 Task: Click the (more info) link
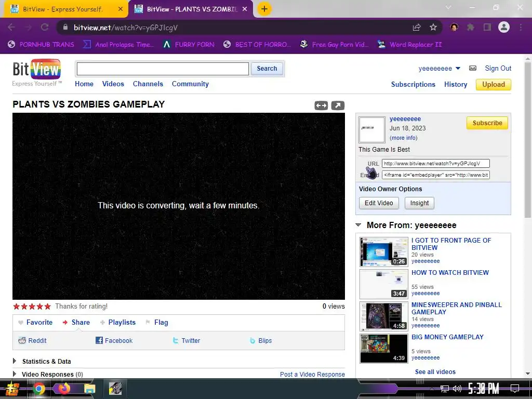pos(403,138)
